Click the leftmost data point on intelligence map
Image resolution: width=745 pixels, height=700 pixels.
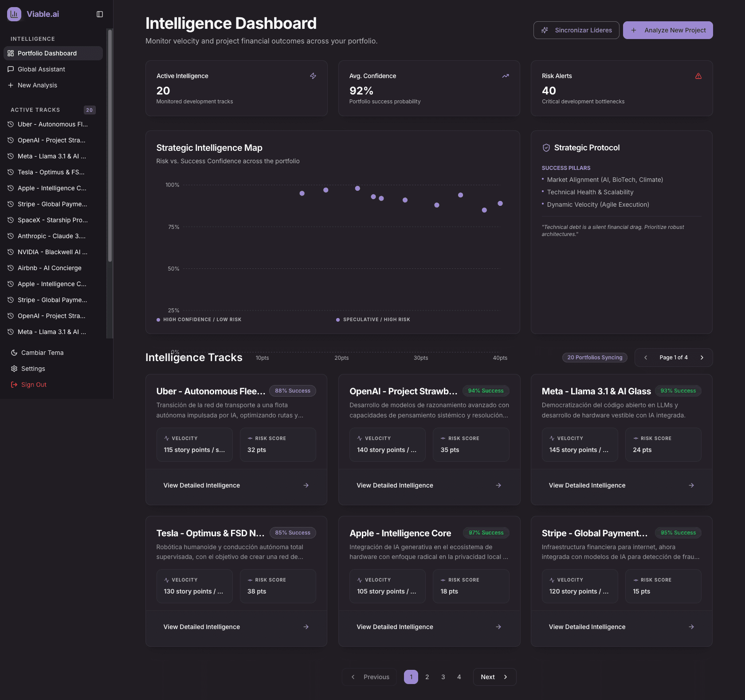coord(302,193)
